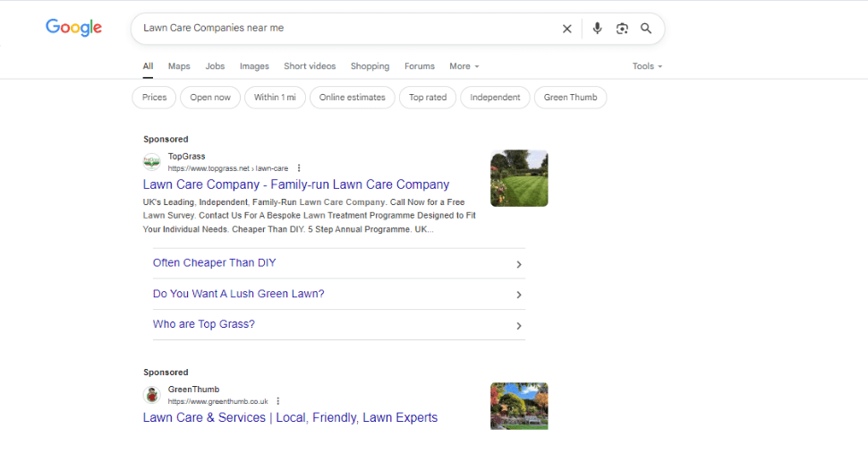Open Lawn Care & Services GreenThumb ad link

290,417
